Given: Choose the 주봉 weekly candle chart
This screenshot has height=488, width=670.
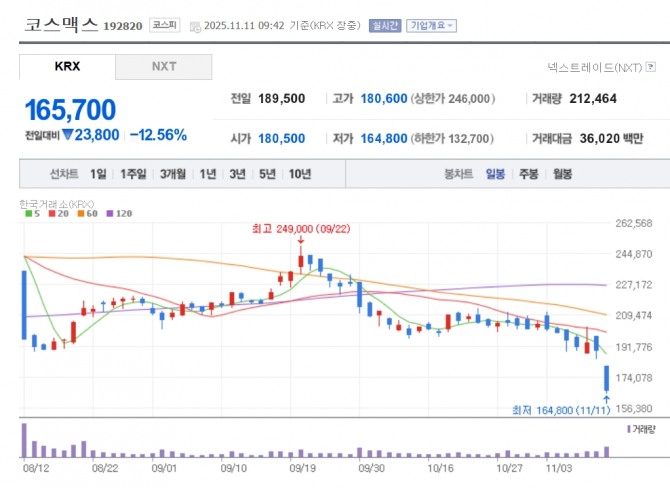Looking at the screenshot, I should click(528, 174).
